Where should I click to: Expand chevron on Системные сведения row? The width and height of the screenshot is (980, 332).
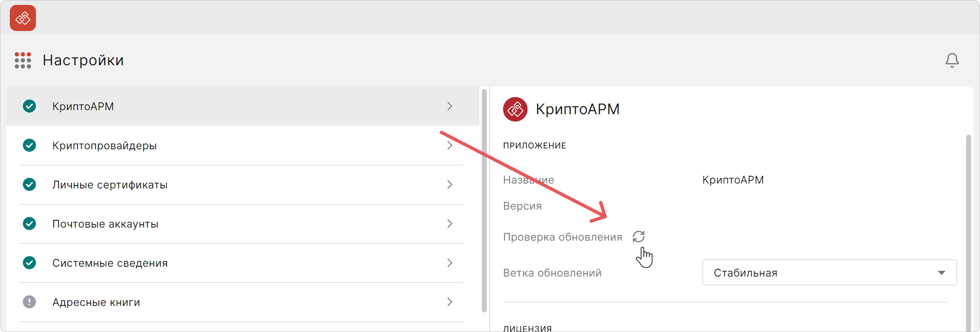click(450, 263)
